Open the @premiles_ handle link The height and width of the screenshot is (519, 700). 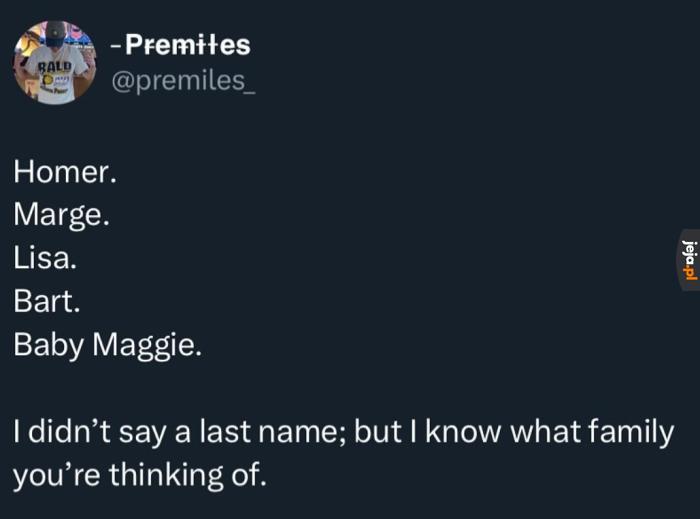(x=183, y=81)
